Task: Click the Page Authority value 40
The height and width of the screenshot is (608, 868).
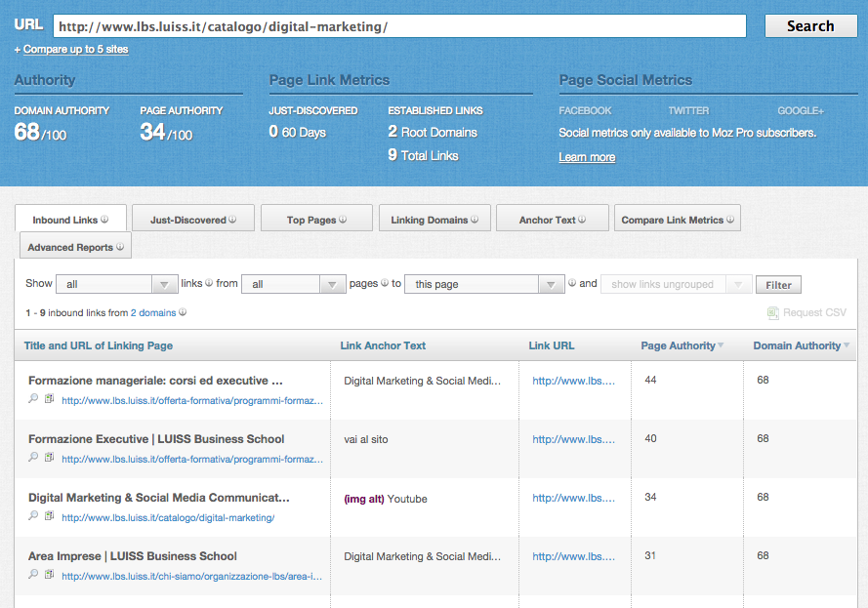Action: (x=650, y=439)
